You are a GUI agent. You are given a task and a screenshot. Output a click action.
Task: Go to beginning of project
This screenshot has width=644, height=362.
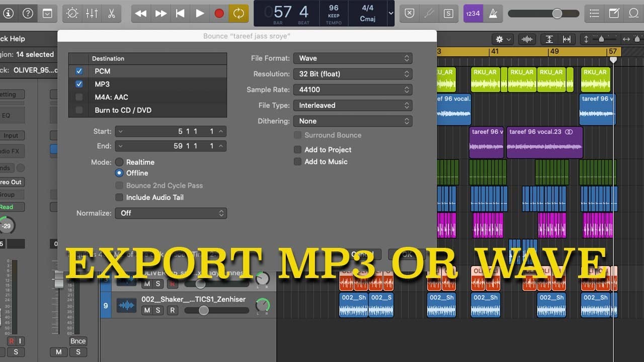180,14
